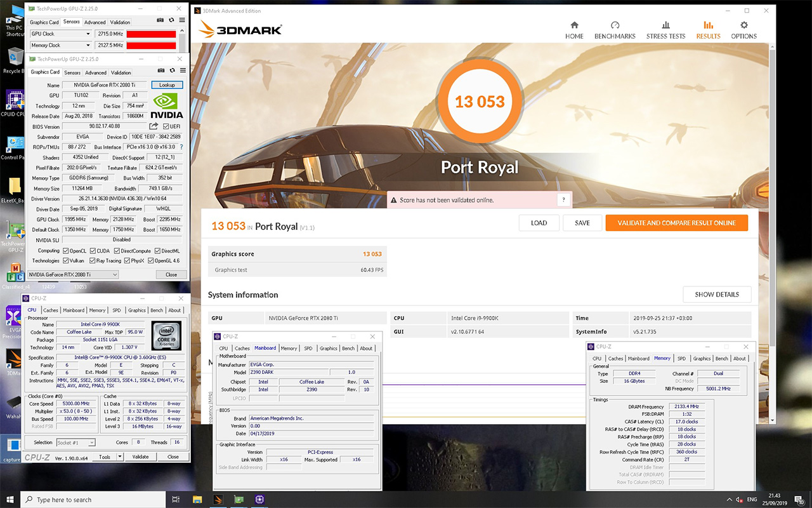Image resolution: width=812 pixels, height=508 pixels.
Task: Click the 3DMark logo
Action: pos(240,30)
